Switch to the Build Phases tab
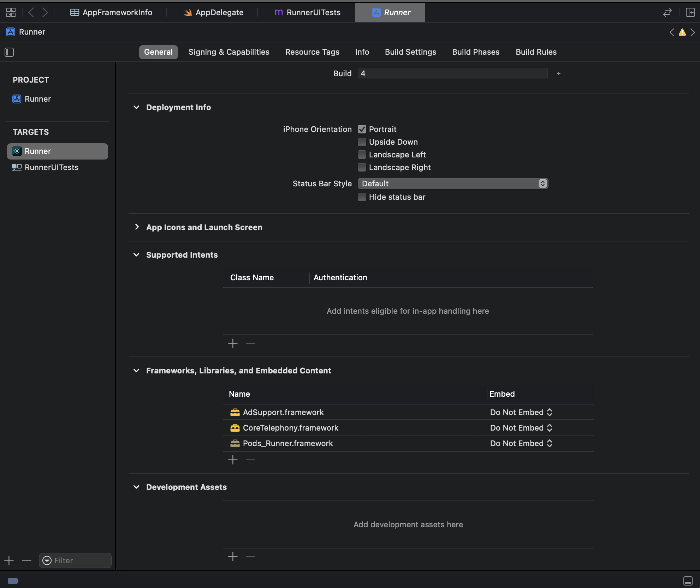 pos(475,52)
